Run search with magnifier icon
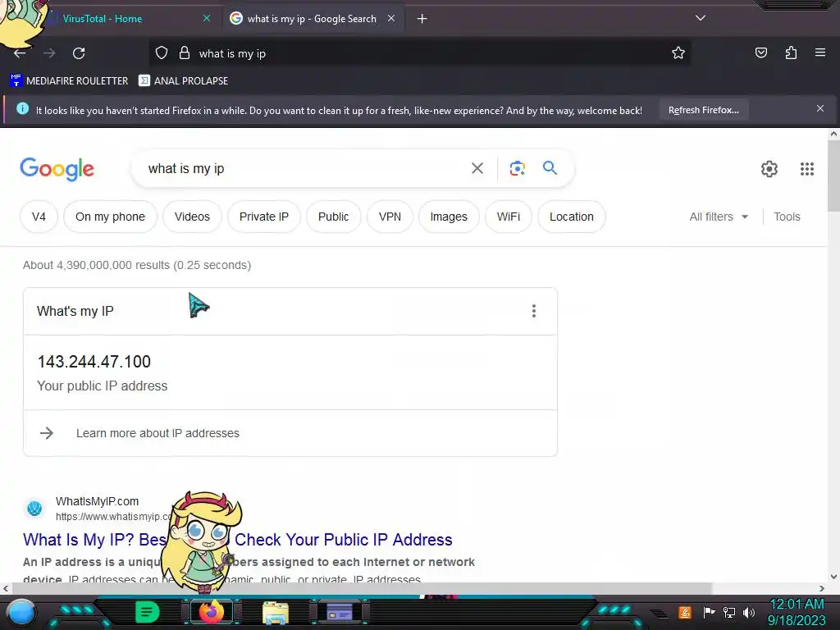 tap(550, 168)
